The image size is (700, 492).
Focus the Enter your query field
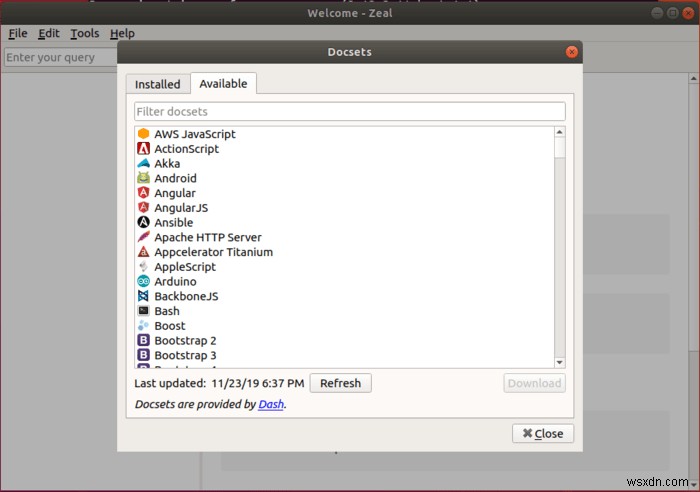click(x=61, y=57)
